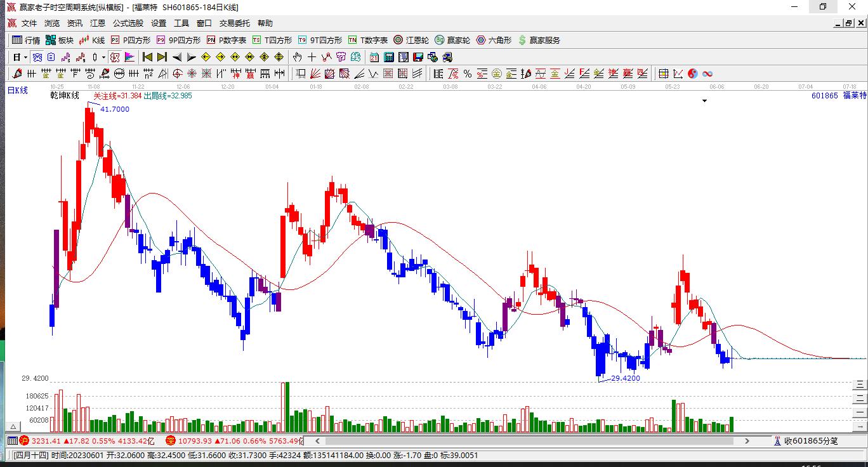Click the 出局线=32.985 label
The image size is (868, 467).
click(168, 96)
